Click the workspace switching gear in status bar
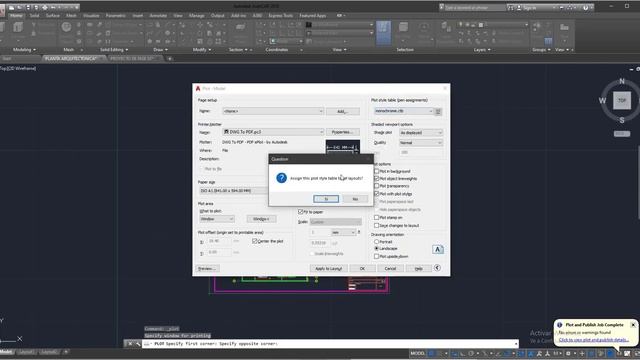 coord(568,353)
